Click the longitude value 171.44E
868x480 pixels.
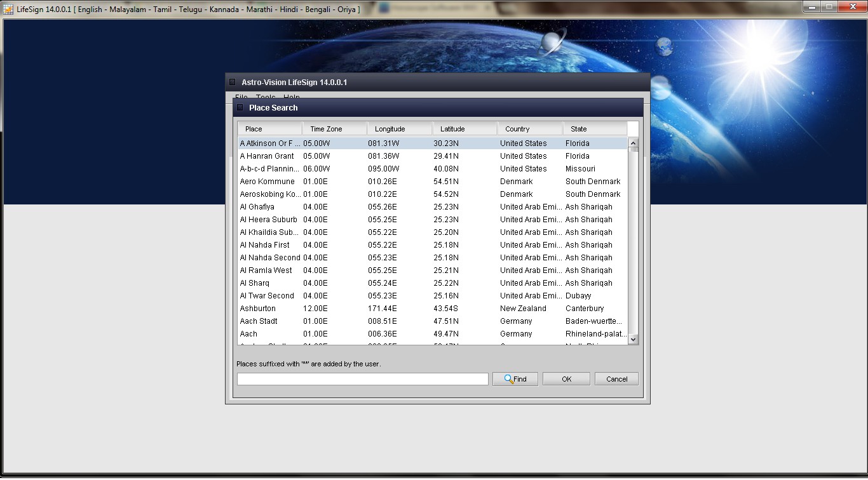click(383, 309)
